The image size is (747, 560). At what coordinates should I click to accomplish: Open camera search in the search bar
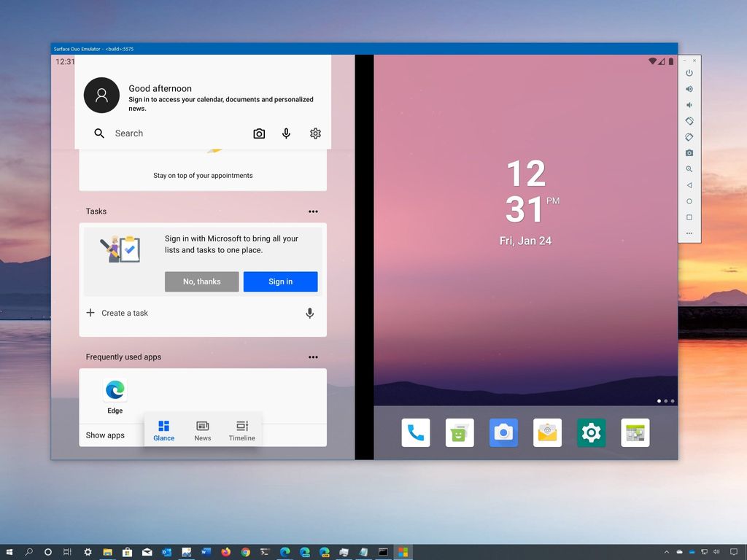(x=259, y=133)
